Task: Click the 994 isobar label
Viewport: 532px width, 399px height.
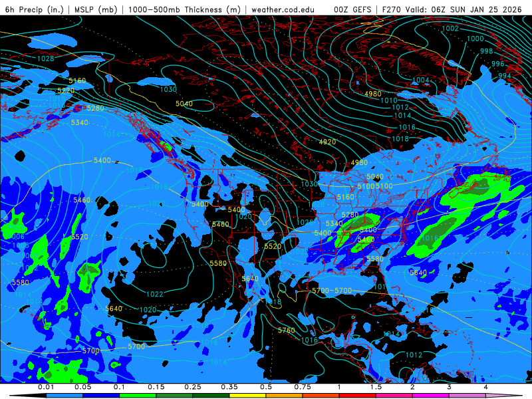Action: pyautogui.click(x=505, y=75)
